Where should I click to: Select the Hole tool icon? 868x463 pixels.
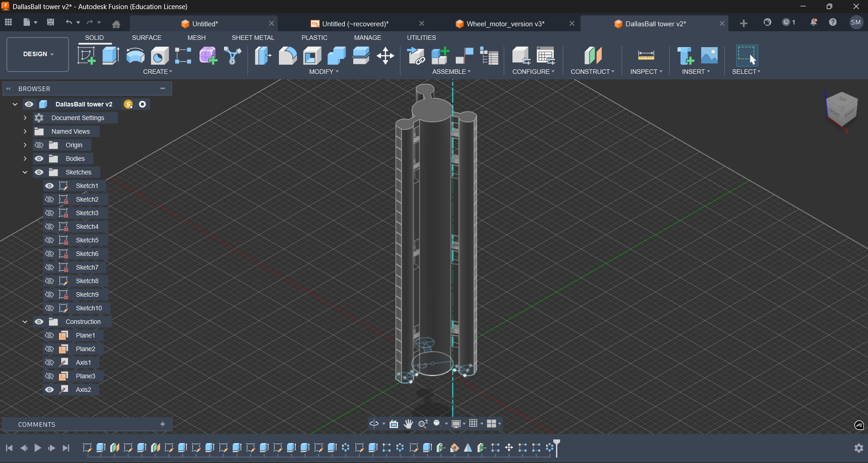pyautogui.click(x=160, y=56)
